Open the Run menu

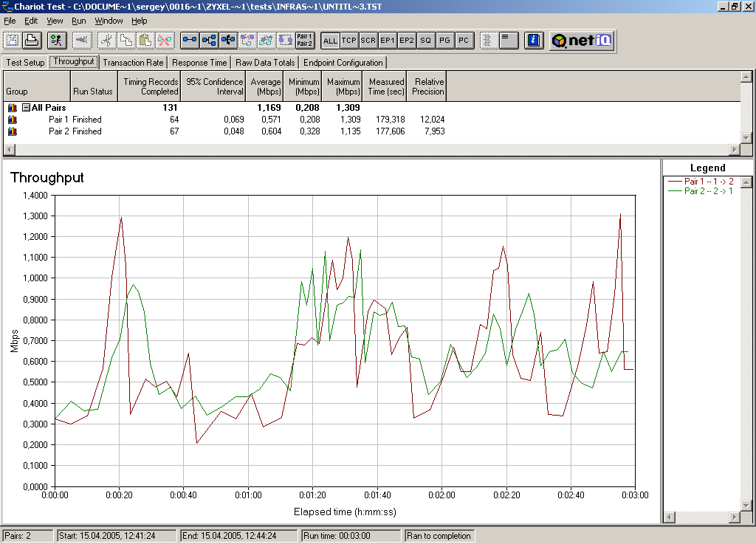78,21
